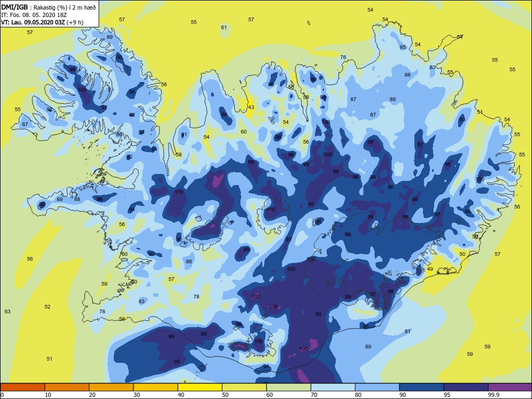Click the 40–50 bright yellow legend swatch
Image resolution: width=532 pixels, height=399 pixels.
tap(200, 387)
